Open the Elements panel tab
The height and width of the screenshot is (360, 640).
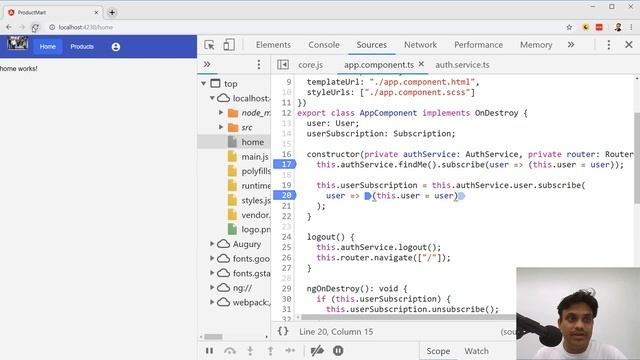click(273, 45)
